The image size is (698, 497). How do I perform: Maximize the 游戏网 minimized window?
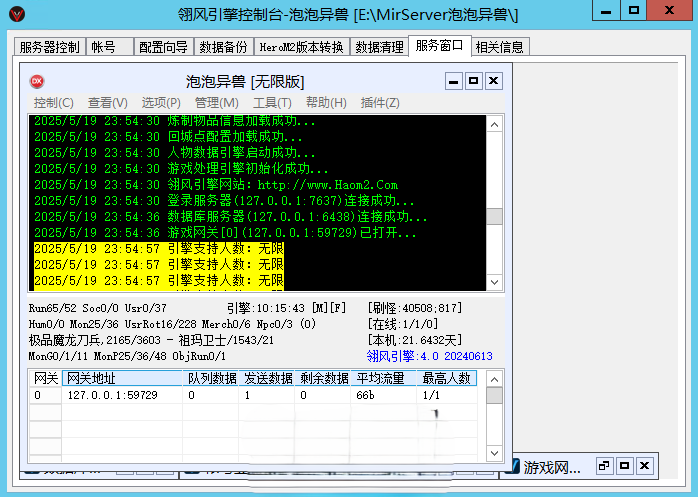(623, 467)
